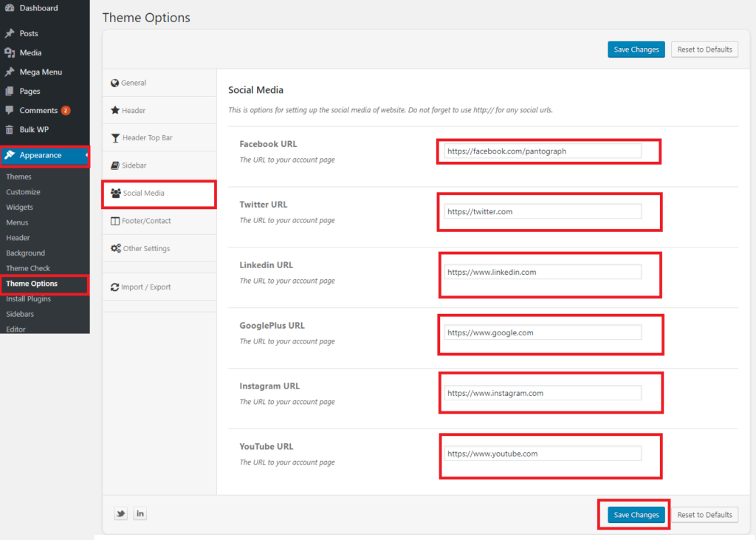Viewport: 756px width, 540px height.
Task: Open the General settings globe icon
Action: [x=115, y=83]
